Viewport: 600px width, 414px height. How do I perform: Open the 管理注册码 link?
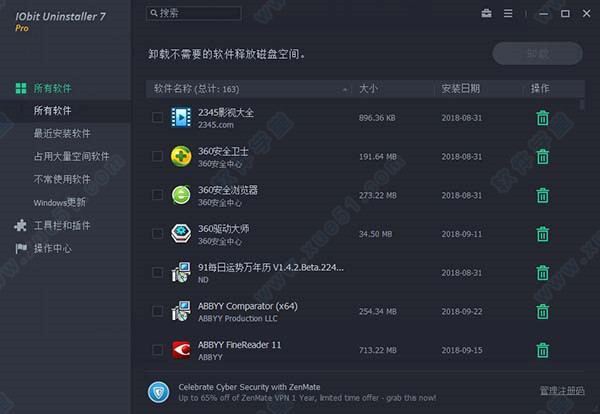(562, 390)
